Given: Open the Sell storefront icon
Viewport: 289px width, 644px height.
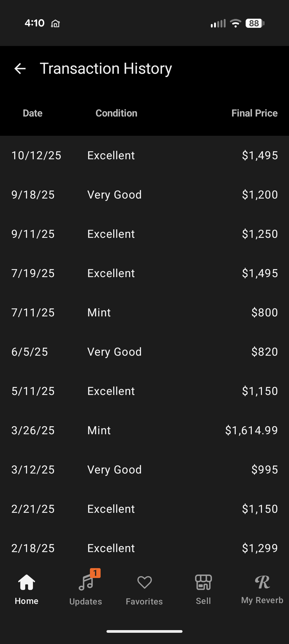Looking at the screenshot, I should 203,583.
